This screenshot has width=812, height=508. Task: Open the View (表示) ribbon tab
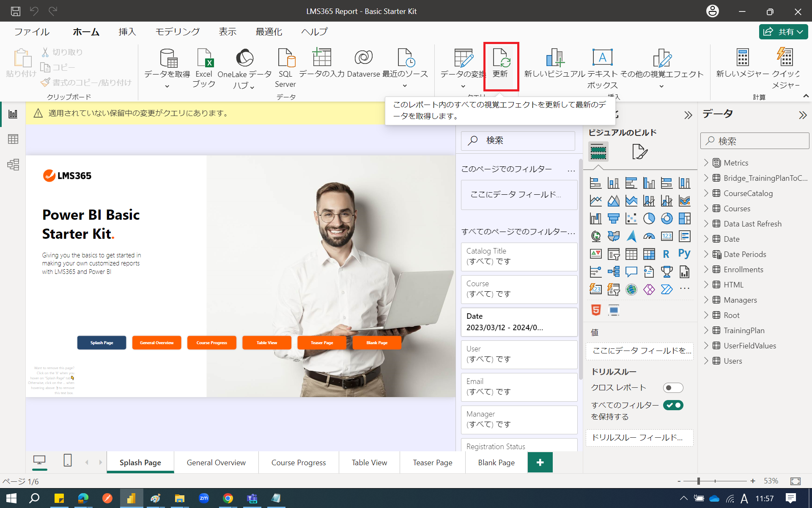(x=228, y=32)
